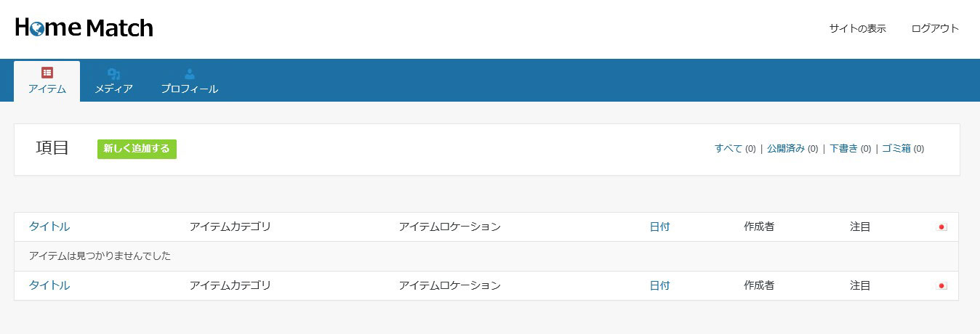Show 下書き draft items
This screenshot has width=980, height=334.
tap(843, 148)
